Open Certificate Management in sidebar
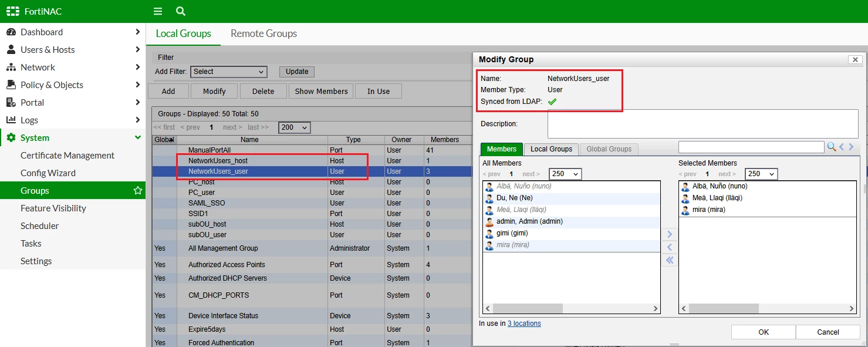The image size is (868, 347). coord(67,156)
